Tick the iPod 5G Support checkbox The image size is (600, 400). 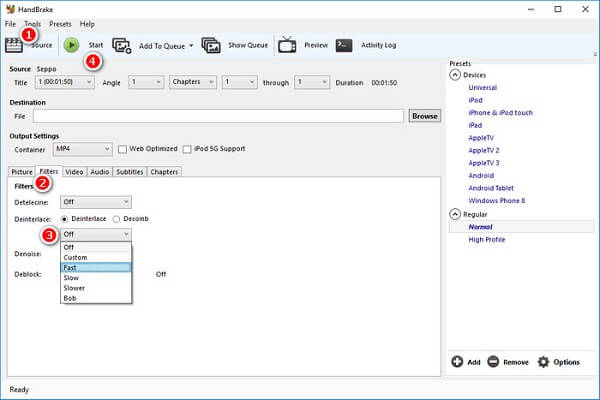point(187,149)
